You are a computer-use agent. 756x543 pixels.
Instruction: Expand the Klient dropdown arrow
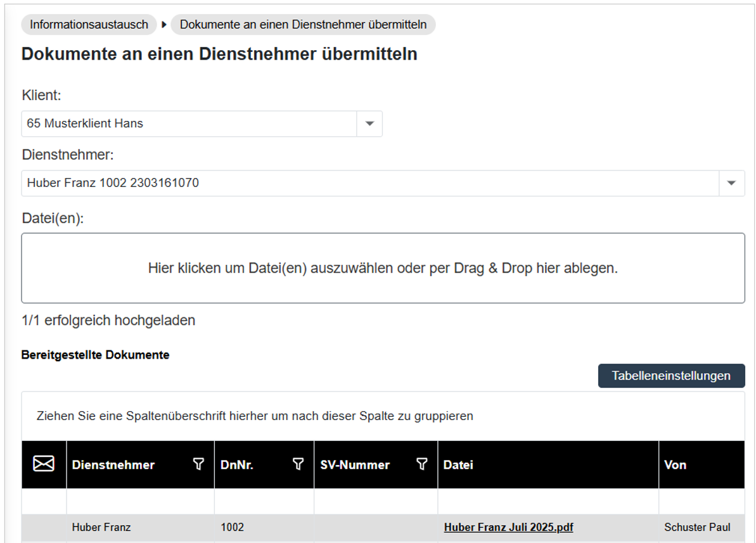(369, 124)
